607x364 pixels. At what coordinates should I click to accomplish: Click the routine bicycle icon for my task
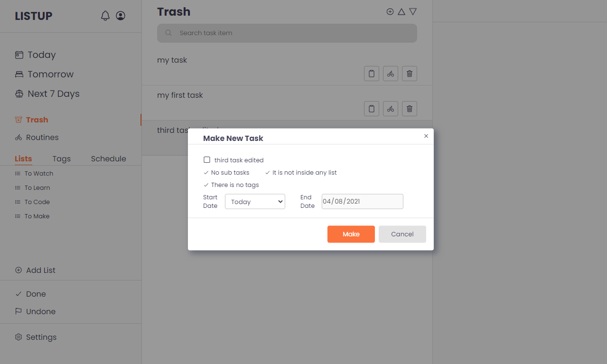click(391, 74)
